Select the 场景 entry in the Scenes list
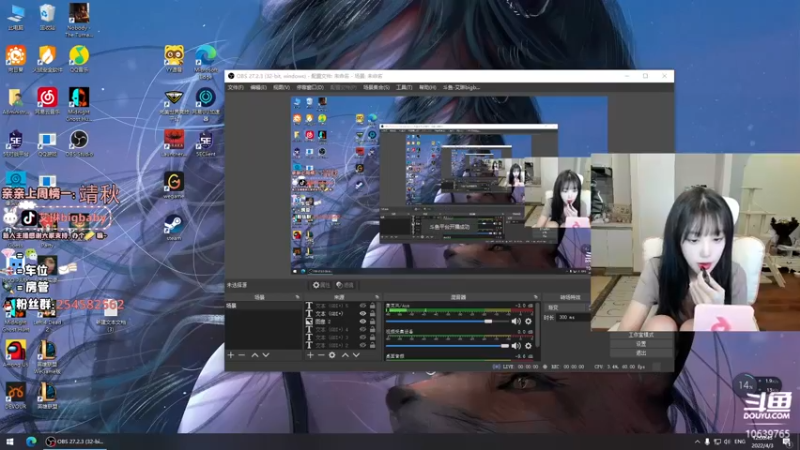Image resolution: width=800 pixels, height=450 pixels. (x=264, y=306)
